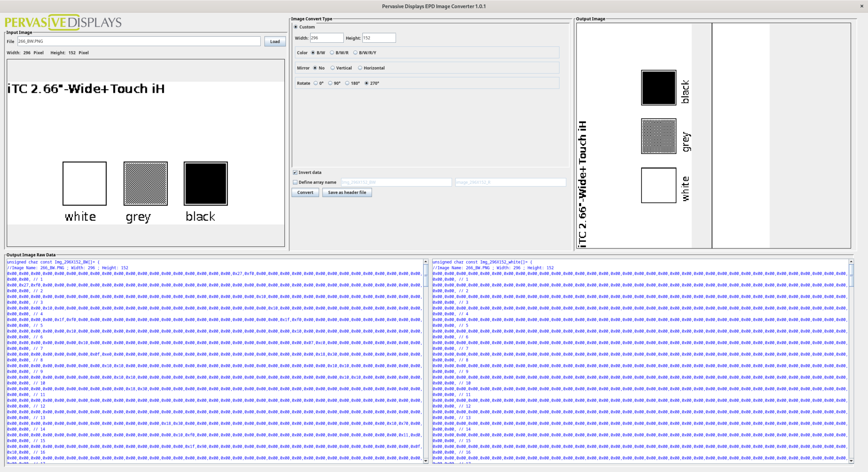Image resolution: width=868 pixels, height=472 pixels.
Task: Choose Horizontal mirror option
Action: pyautogui.click(x=360, y=68)
